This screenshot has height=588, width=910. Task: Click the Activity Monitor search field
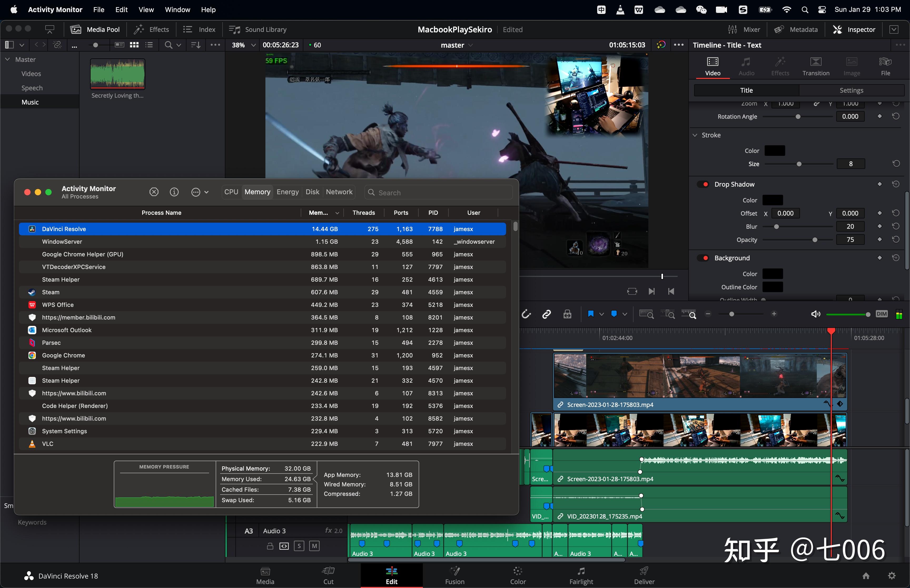pyautogui.click(x=438, y=192)
